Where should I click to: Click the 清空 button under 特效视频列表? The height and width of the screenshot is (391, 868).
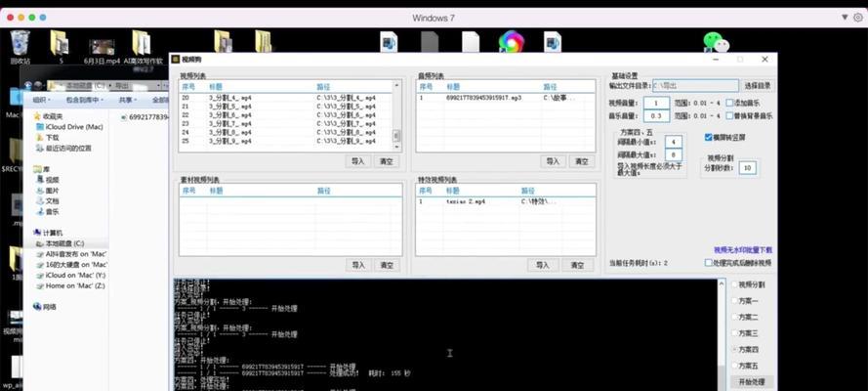(577, 265)
